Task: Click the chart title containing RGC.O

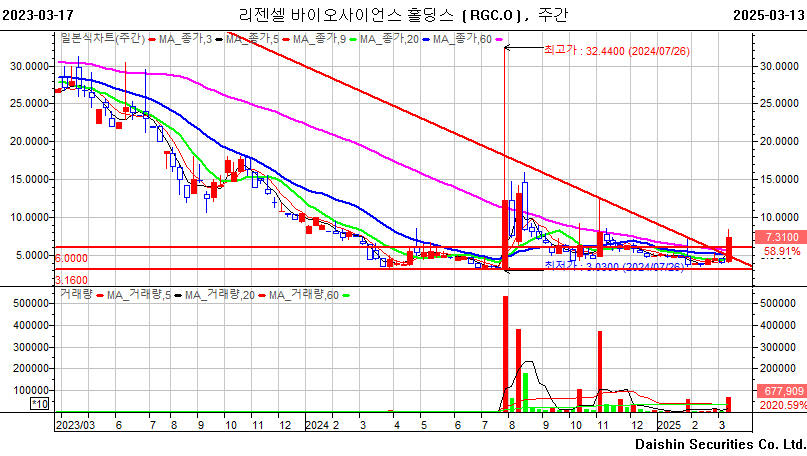Action: pyautogui.click(x=403, y=15)
